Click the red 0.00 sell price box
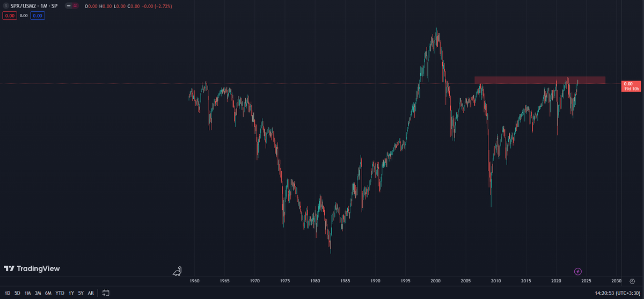This screenshot has width=644, height=299. [x=10, y=16]
